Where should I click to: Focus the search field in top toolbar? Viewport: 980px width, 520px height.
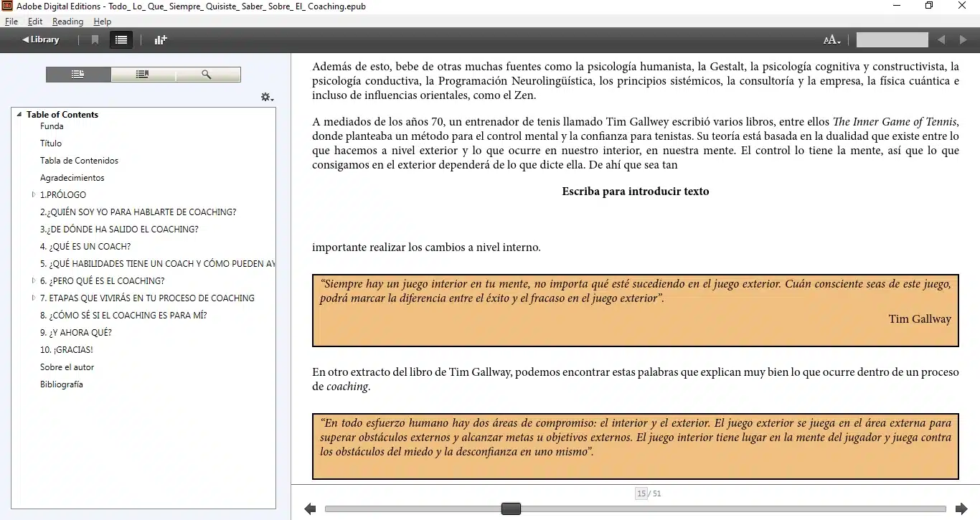click(892, 40)
